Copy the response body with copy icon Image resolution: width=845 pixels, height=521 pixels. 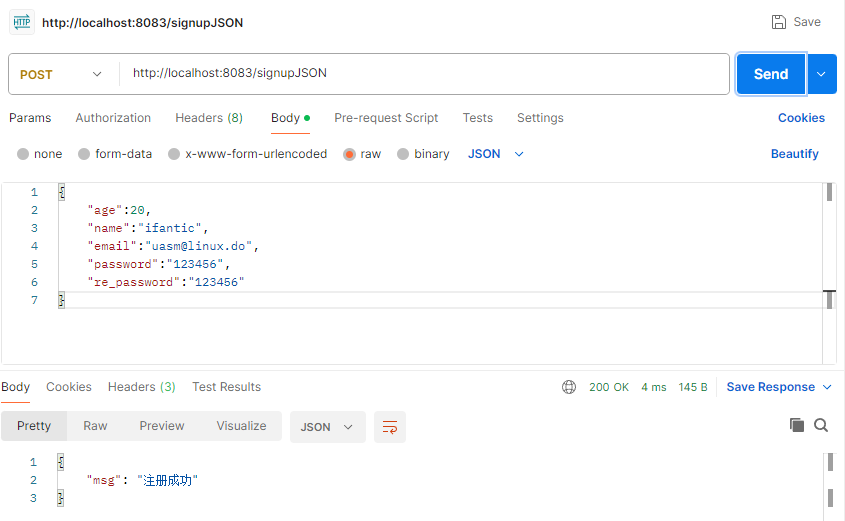point(797,425)
